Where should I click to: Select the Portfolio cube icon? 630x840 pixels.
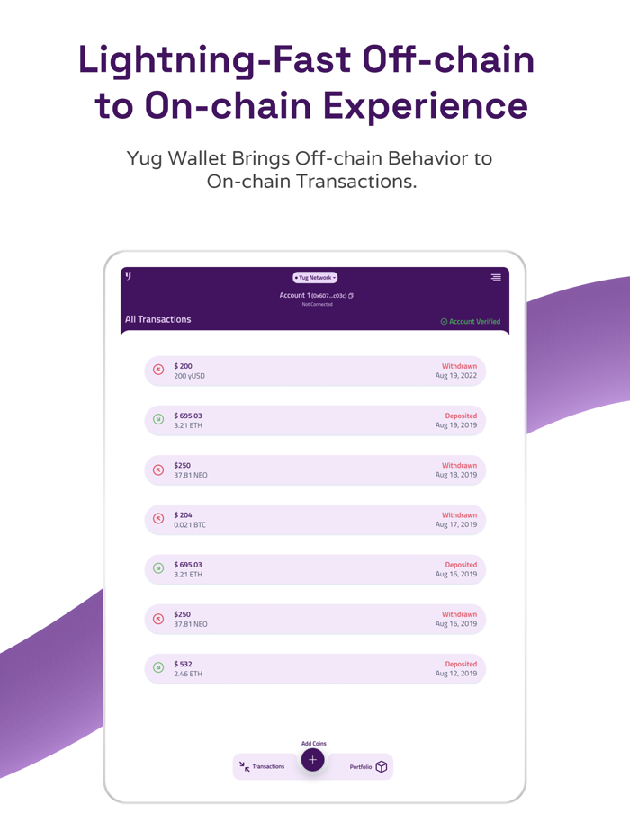point(381,764)
